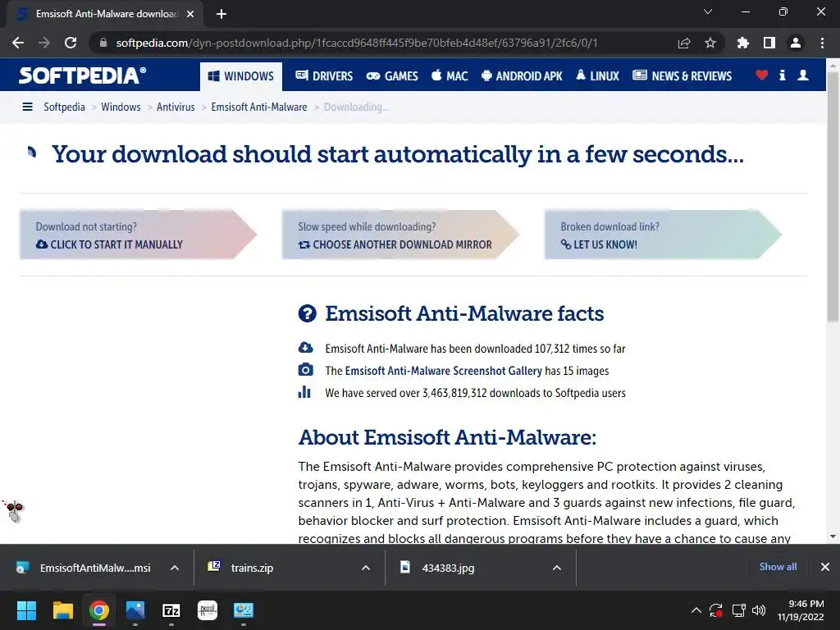Show hidden system tray icons
The image size is (840, 630).
(696, 610)
